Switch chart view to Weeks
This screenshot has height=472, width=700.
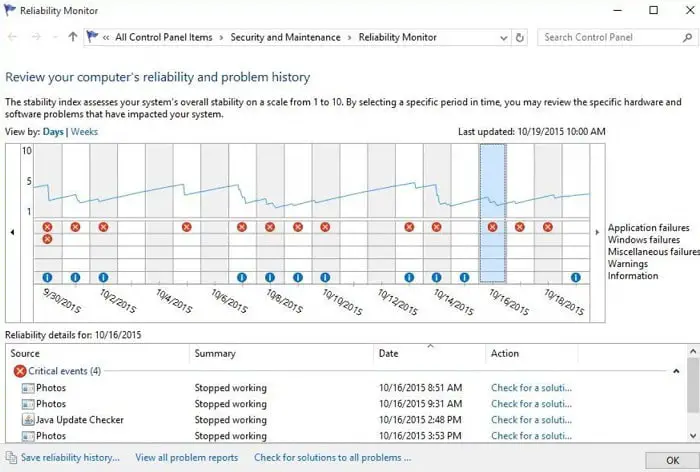84,132
